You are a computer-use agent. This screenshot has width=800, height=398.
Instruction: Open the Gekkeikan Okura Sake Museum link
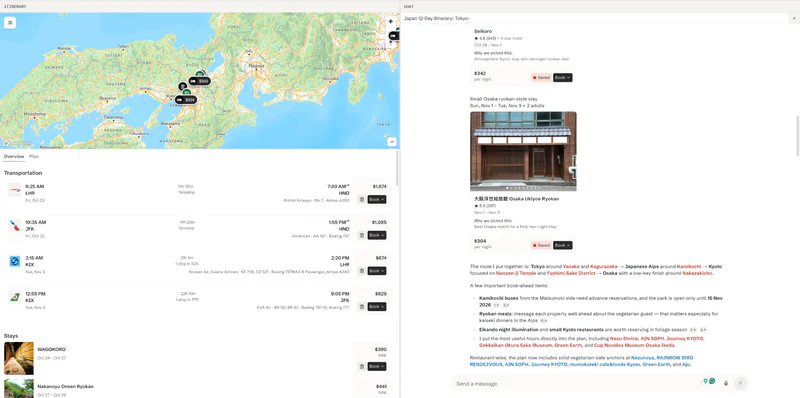pyautogui.click(x=515, y=345)
